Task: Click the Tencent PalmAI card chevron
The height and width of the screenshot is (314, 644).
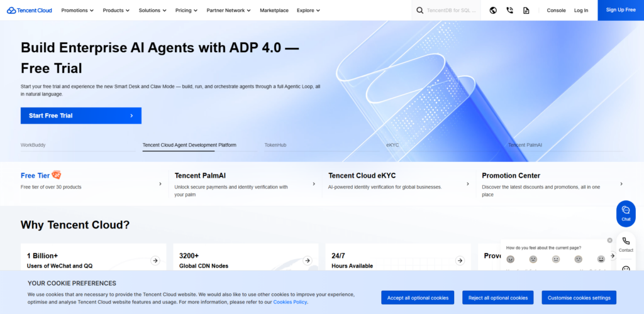Action: coord(314,184)
